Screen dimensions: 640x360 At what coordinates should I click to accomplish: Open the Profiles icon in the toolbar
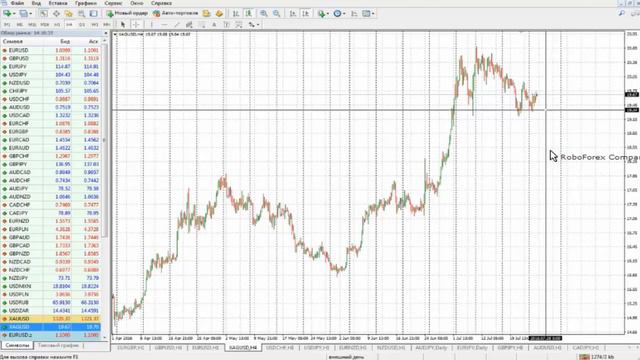click(x=24, y=13)
